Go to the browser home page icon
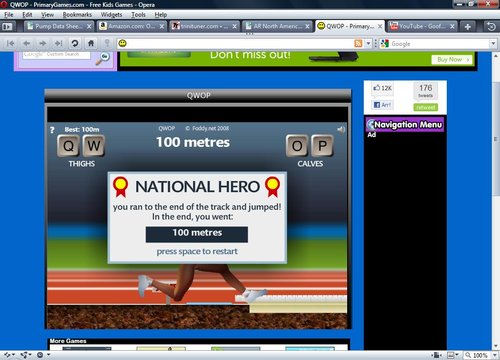Image resolution: width=500 pixels, height=360 pixels. pos(91,43)
